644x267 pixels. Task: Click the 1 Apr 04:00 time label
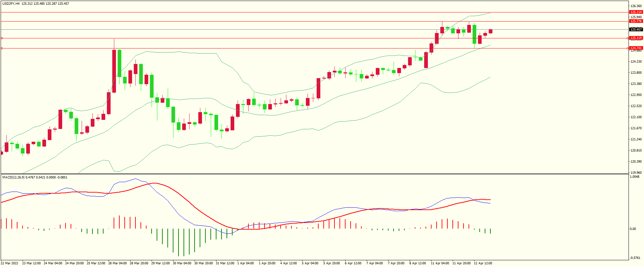click(x=245, y=263)
